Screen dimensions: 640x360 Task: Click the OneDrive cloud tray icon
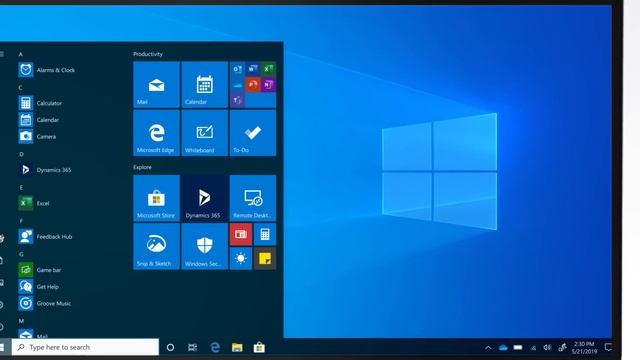click(503, 348)
